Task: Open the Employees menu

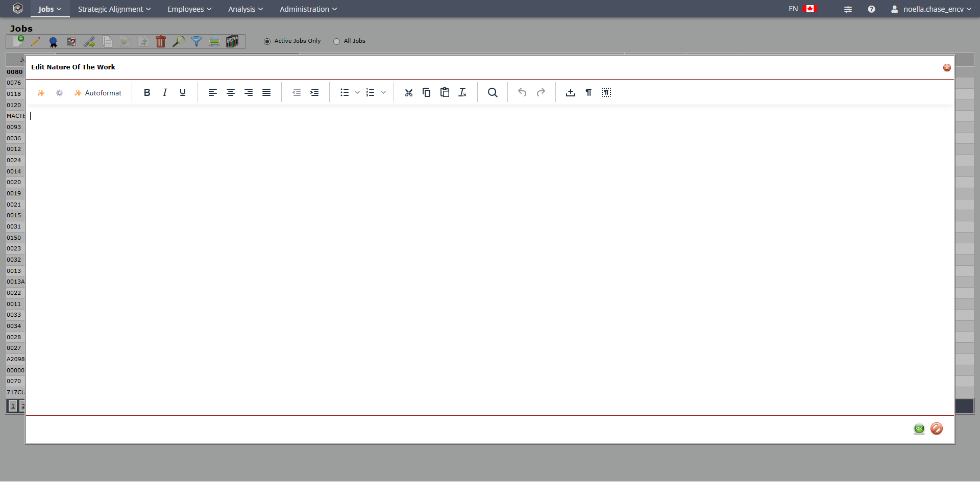Action: pos(188,9)
